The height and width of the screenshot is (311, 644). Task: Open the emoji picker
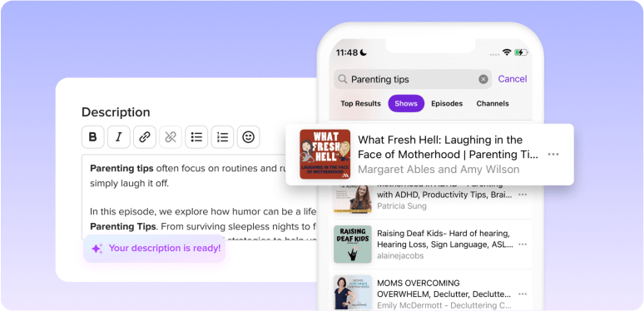(249, 137)
